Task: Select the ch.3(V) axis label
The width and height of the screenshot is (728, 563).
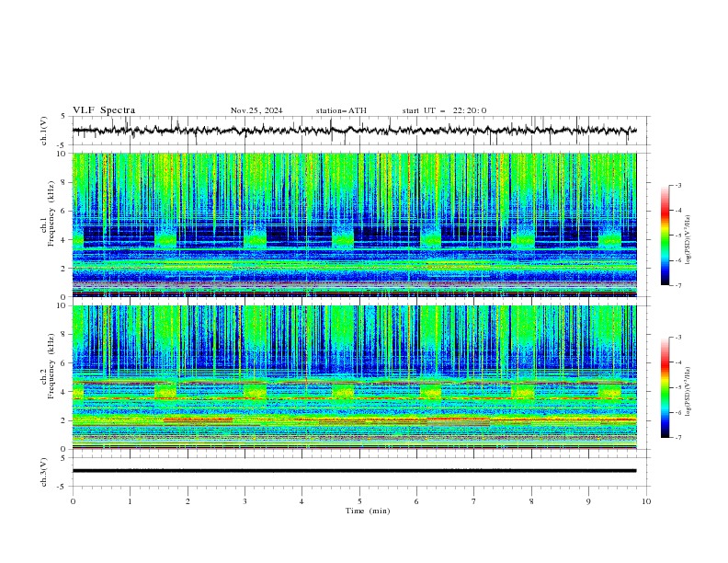Action: pos(44,472)
